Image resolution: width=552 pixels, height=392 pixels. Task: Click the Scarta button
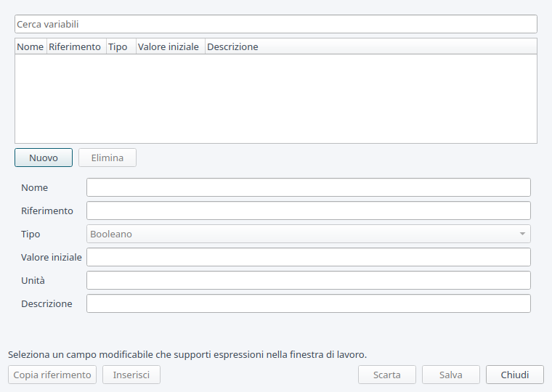click(x=387, y=375)
